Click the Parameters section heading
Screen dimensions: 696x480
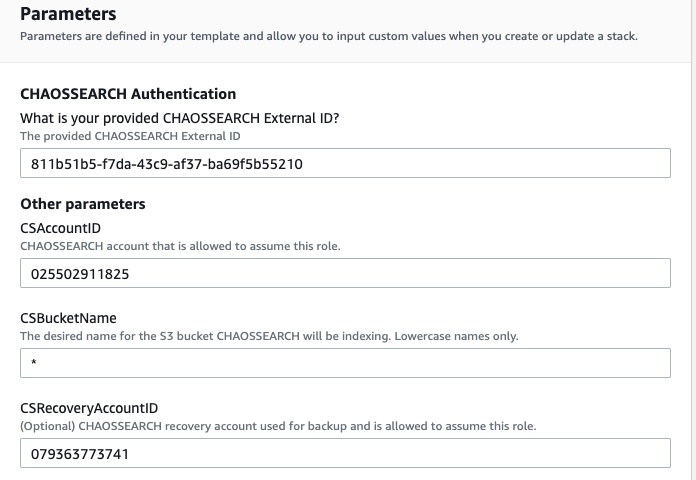[68, 14]
